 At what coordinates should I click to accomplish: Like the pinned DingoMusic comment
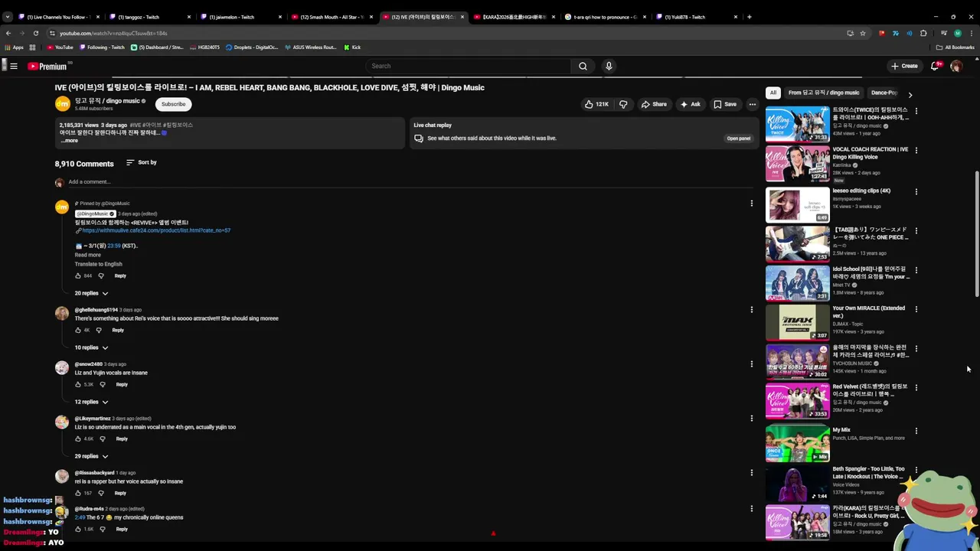pos(78,275)
